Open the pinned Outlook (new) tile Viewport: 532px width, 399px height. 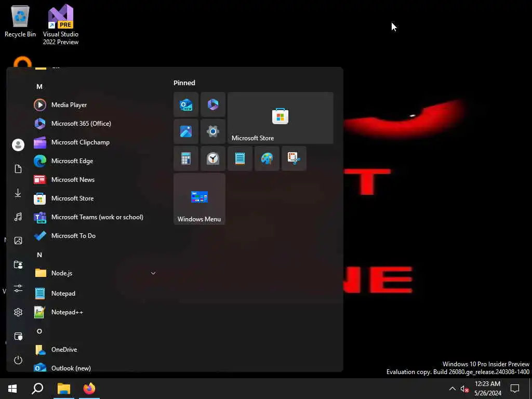coord(186,104)
